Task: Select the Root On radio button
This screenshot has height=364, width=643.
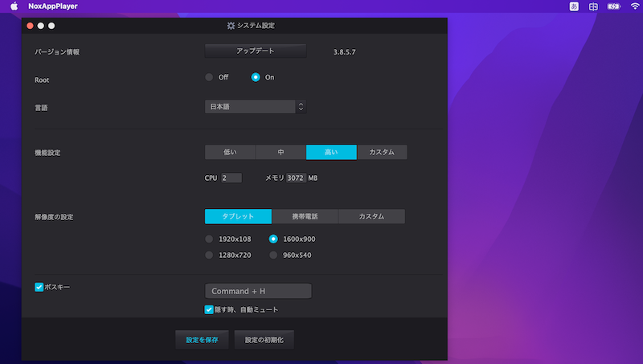Action: pyautogui.click(x=256, y=78)
